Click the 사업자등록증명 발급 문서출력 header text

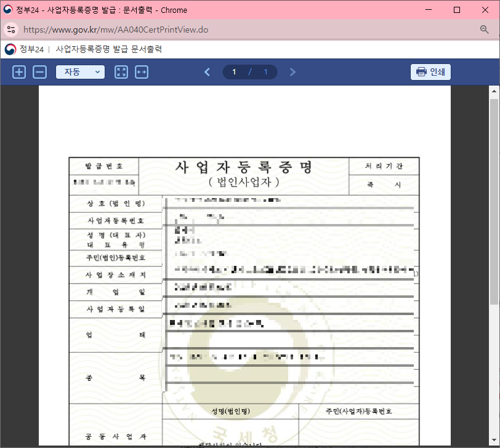109,49
